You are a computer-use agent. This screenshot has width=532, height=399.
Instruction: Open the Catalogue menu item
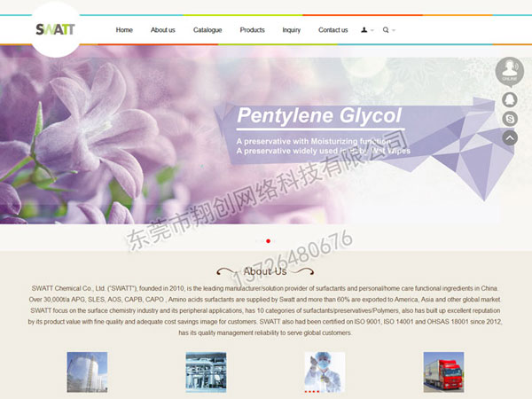(207, 30)
